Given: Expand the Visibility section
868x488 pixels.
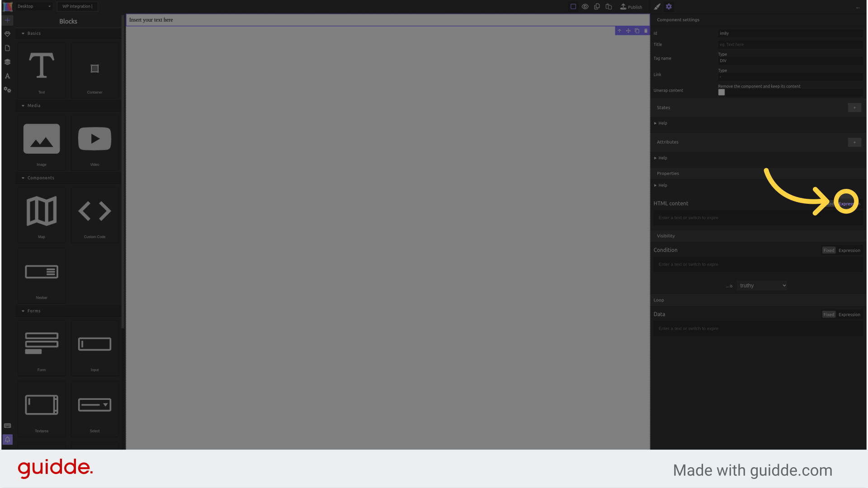Looking at the screenshot, I should [666, 235].
